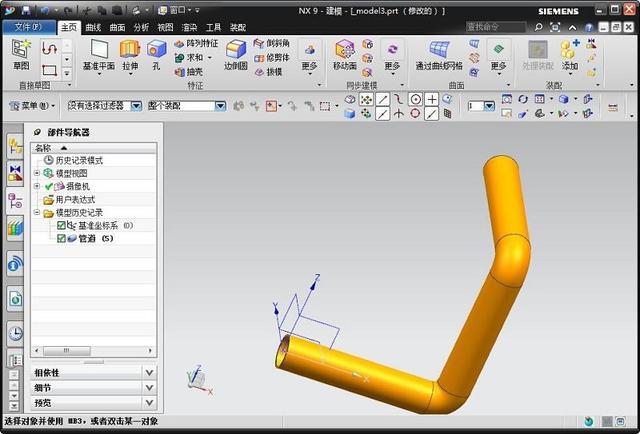Uncheck the 基准坐标系 checkbox

(61, 226)
